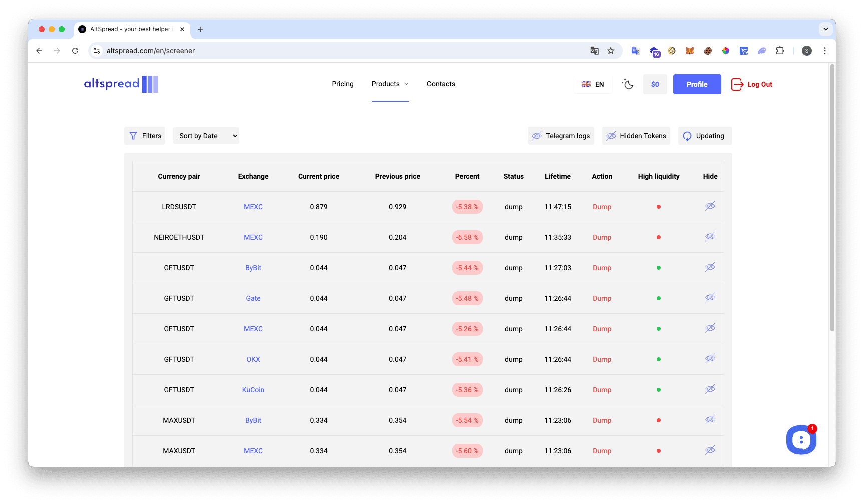Go to Pricing page
Image resolution: width=864 pixels, height=504 pixels.
[343, 84]
